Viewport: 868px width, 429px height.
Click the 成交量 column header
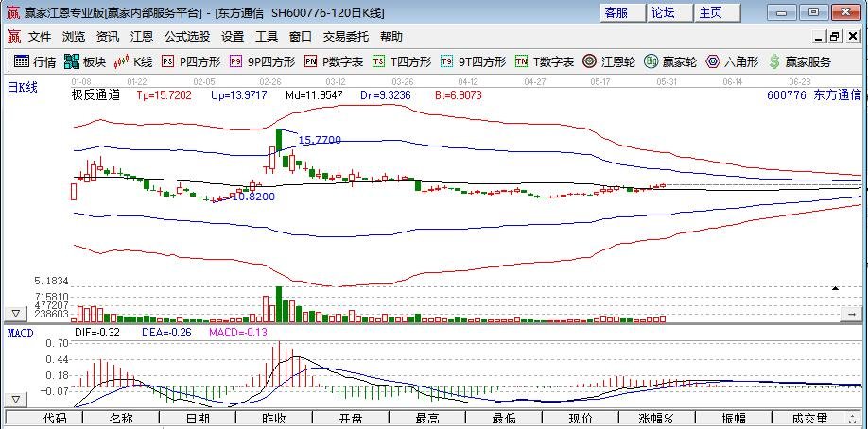[810, 419]
